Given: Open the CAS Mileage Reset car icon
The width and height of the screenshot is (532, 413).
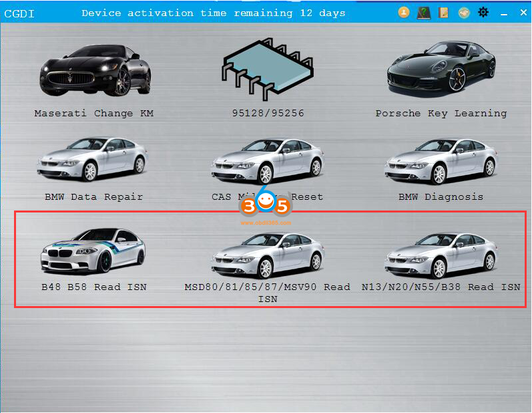Looking at the screenshot, I should [x=268, y=161].
